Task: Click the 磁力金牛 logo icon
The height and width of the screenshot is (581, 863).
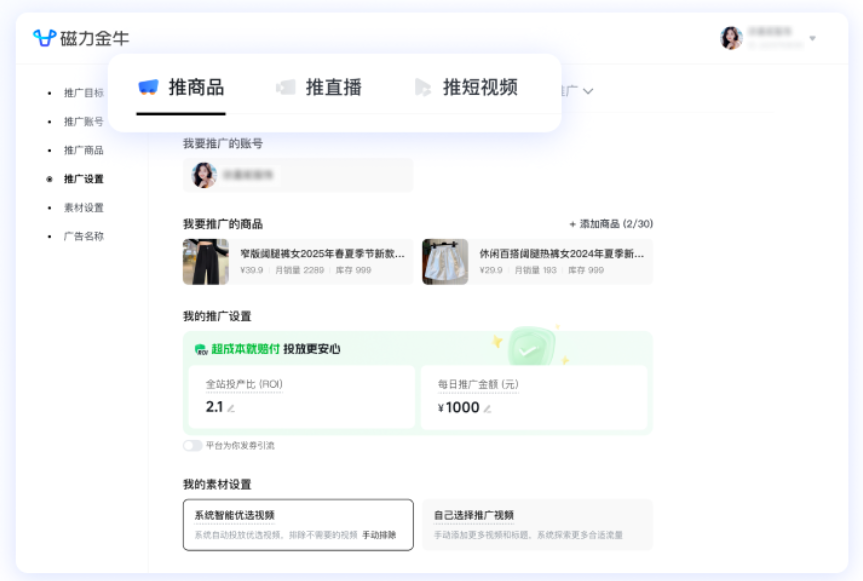Action: coord(44,38)
